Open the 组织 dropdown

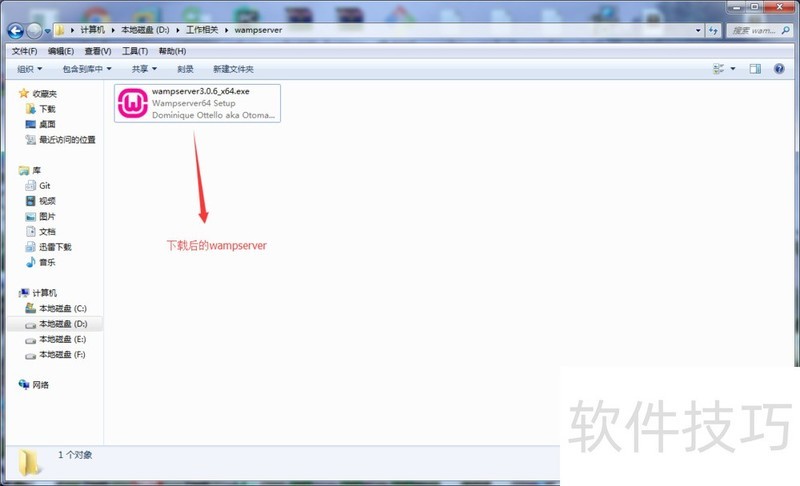coord(30,69)
